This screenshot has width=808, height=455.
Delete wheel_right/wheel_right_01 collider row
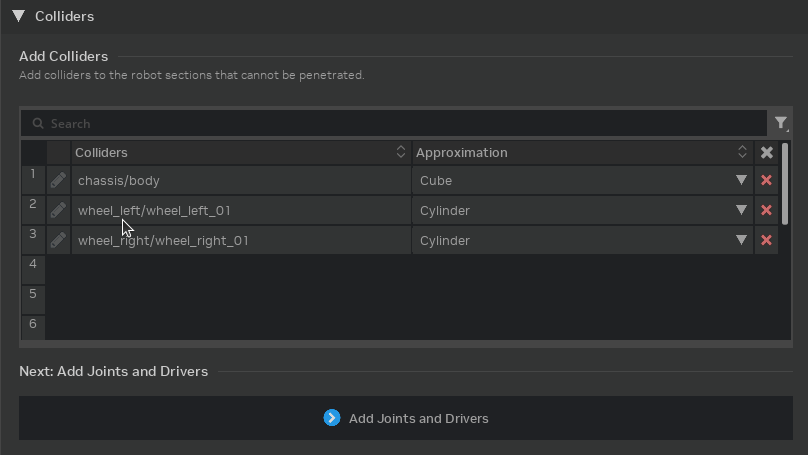pyautogui.click(x=766, y=241)
